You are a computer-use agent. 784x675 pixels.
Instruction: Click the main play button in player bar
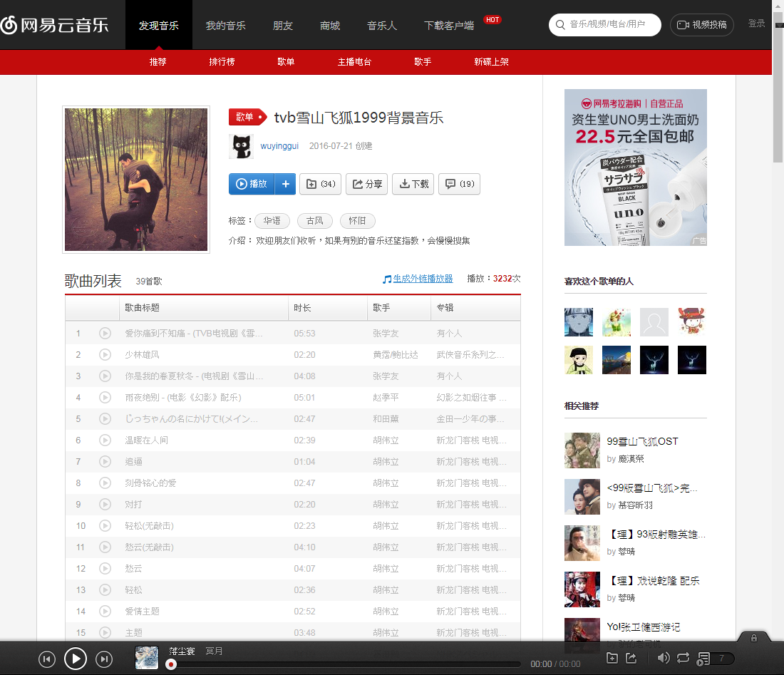[x=76, y=659]
